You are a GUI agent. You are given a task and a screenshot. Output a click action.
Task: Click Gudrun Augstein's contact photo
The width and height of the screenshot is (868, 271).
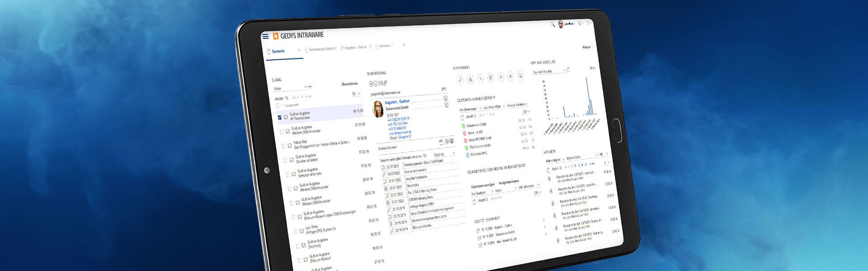[378, 109]
